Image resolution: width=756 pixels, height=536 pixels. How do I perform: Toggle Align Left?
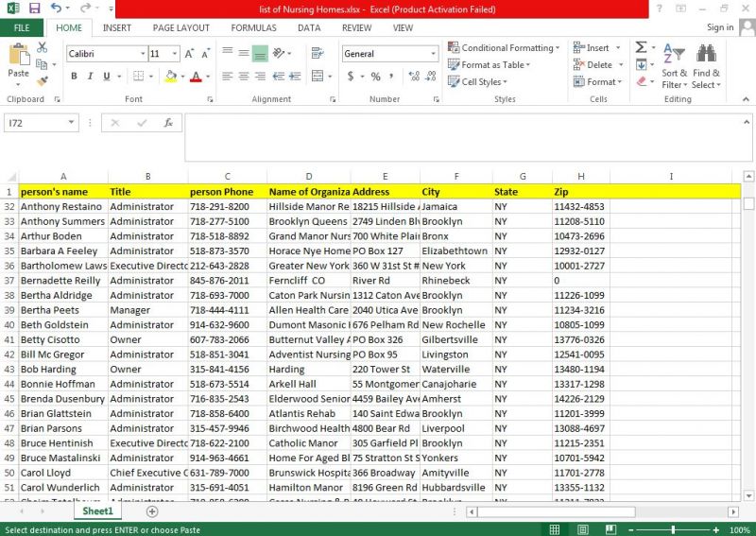click(x=228, y=77)
